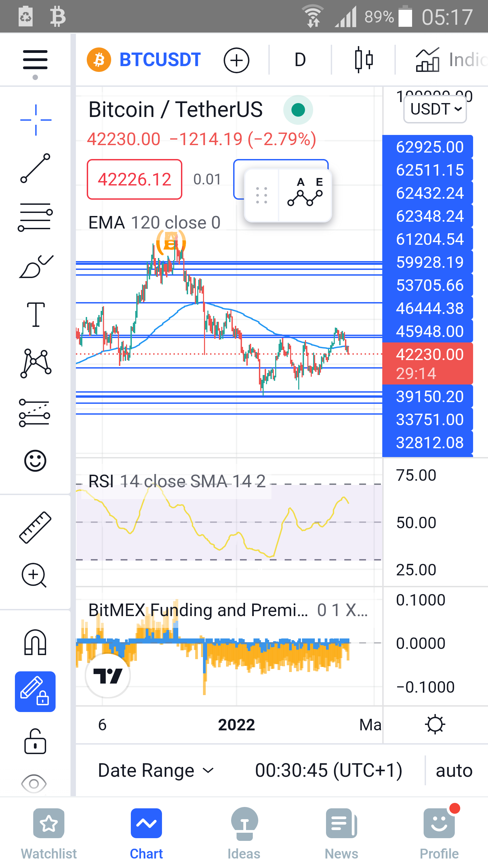Screen dimensions: 488x868
Task: Toggle stay in drawing mode lock
Action: pyautogui.click(x=35, y=691)
